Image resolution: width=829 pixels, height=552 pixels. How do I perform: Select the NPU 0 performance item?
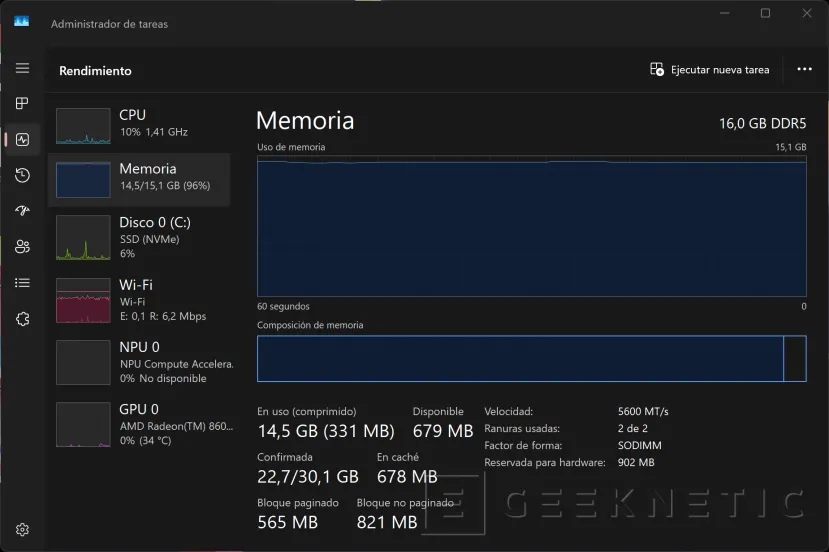click(x=139, y=362)
